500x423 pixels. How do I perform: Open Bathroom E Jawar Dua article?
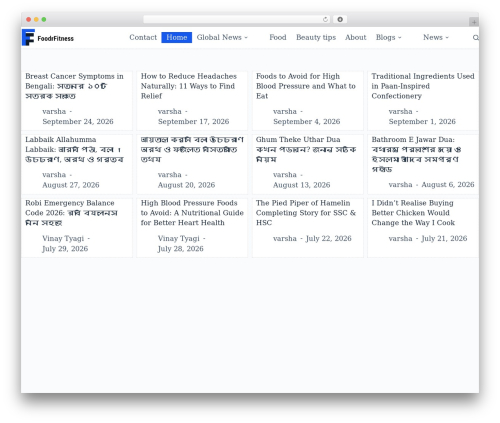[416, 154]
